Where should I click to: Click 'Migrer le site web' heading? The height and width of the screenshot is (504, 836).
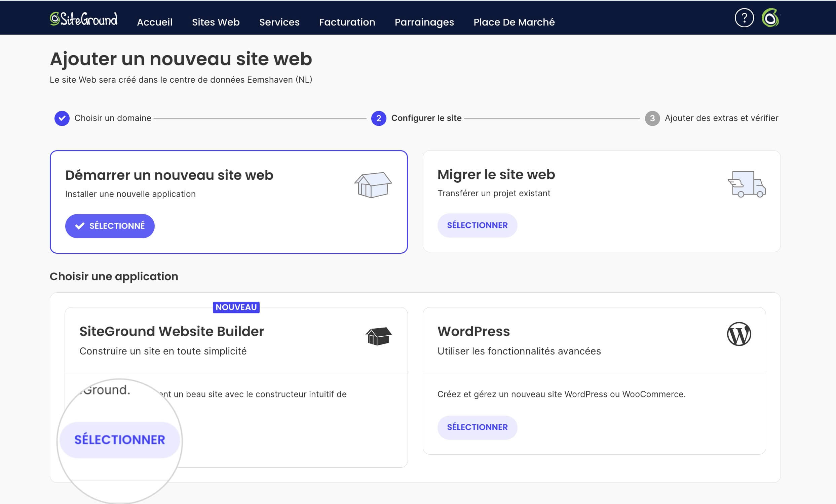pyautogui.click(x=496, y=175)
